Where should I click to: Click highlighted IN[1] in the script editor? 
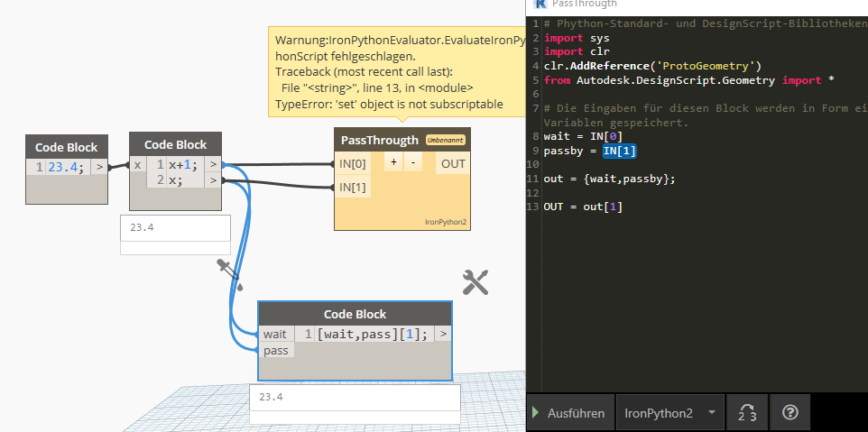point(620,151)
